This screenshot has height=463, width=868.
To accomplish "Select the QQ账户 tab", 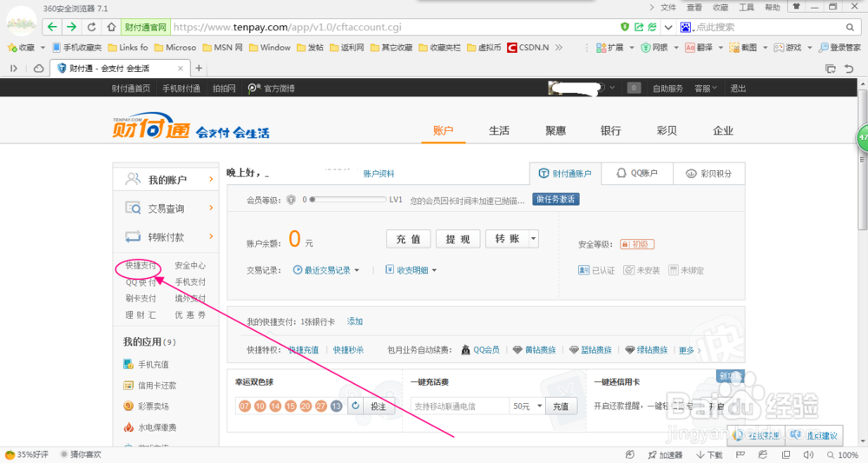I will point(637,174).
